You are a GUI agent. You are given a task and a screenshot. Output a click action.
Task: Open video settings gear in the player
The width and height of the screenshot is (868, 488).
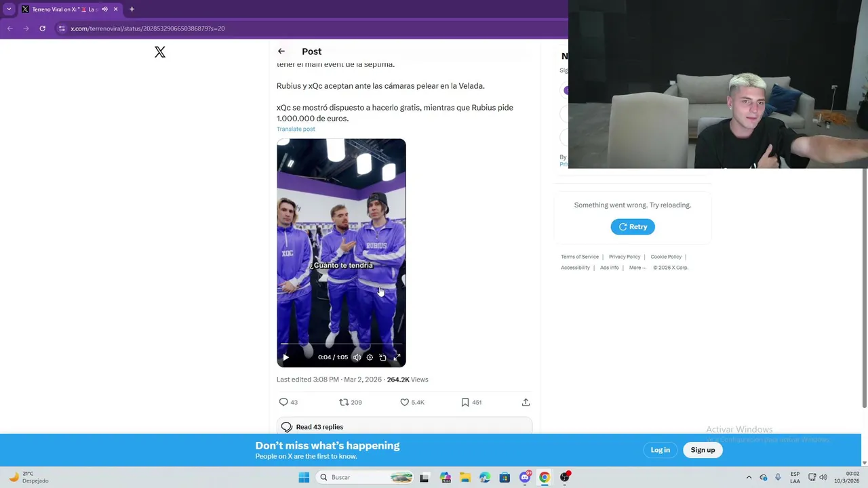tap(370, 357)
